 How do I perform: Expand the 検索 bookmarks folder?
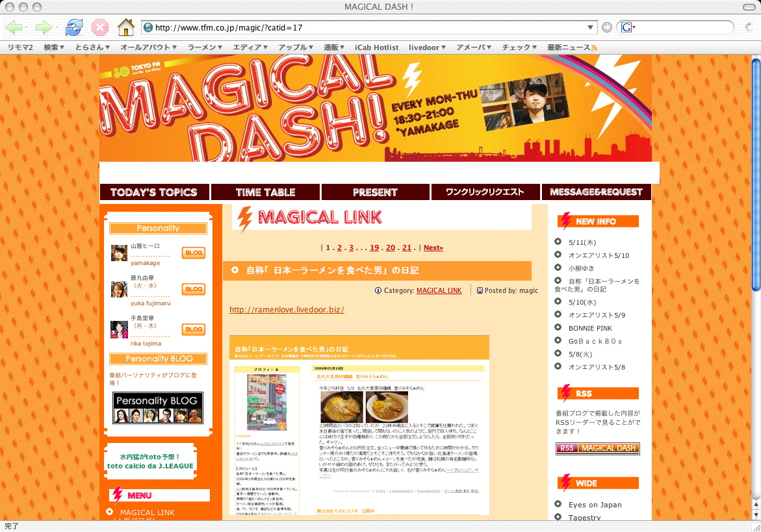tap(54, 47)
